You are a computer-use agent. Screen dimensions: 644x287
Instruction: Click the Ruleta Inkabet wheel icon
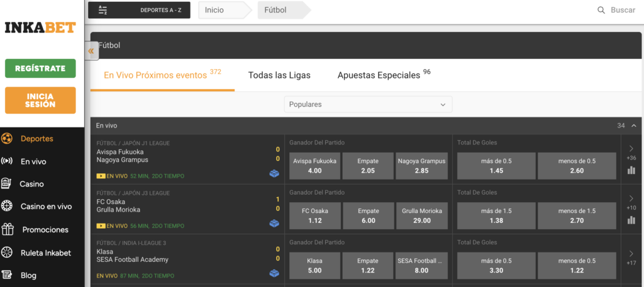6,252
